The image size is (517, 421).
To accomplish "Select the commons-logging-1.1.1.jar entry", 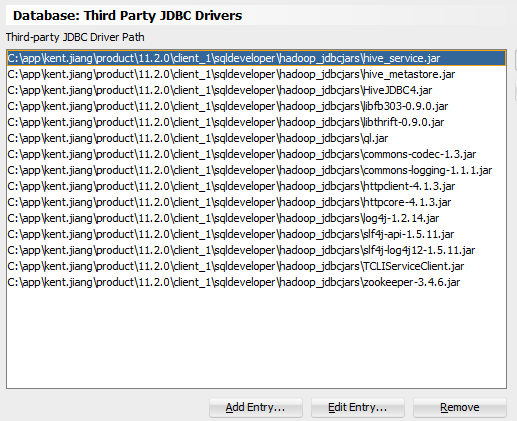I will coord(256,170).
